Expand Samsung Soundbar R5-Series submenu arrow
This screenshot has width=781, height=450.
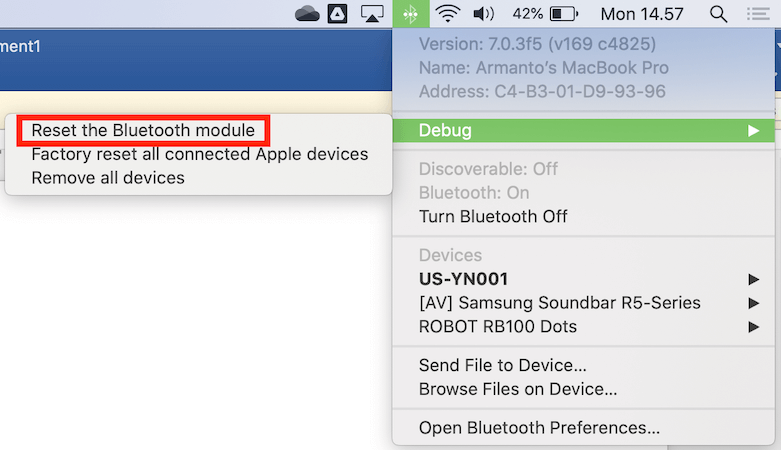coord(754,303)
